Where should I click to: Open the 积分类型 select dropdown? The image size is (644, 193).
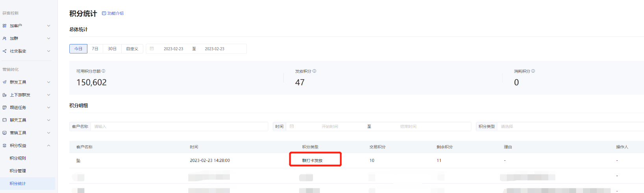click(x=570, y=127)
